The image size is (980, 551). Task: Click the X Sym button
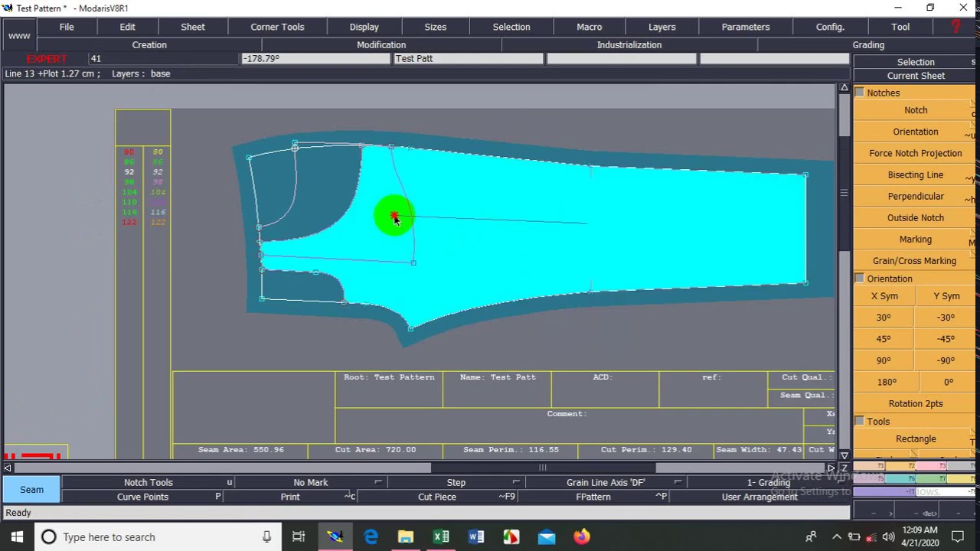(x=884, y=296)
